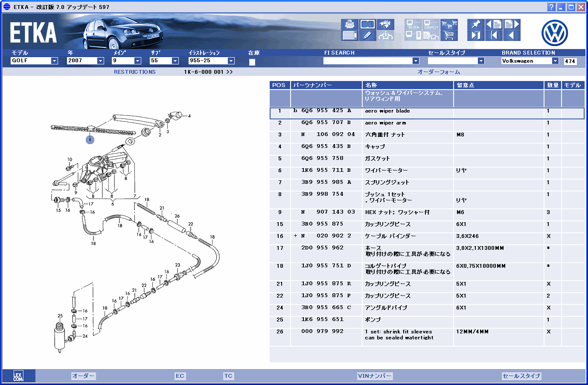Click the exit door icon
This screenshot has width=588, height=385.
pos(476,35)
